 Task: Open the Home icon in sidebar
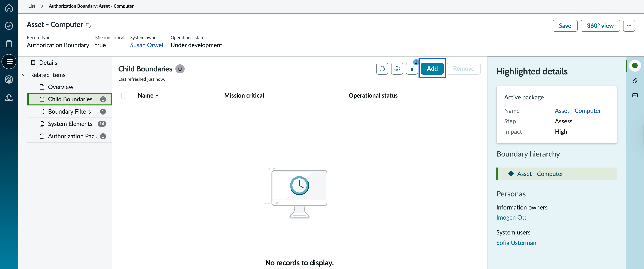point(9,8)
